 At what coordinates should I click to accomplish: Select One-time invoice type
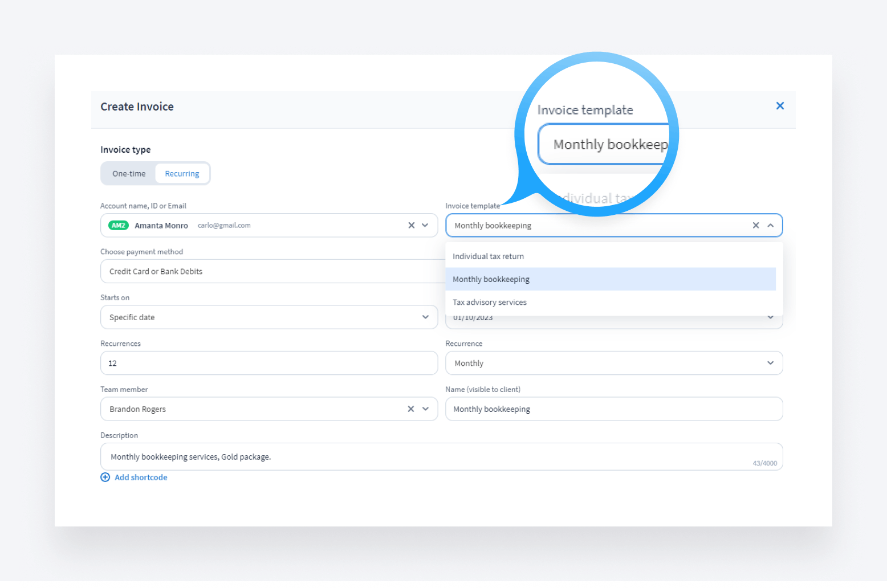pos(129,174)
